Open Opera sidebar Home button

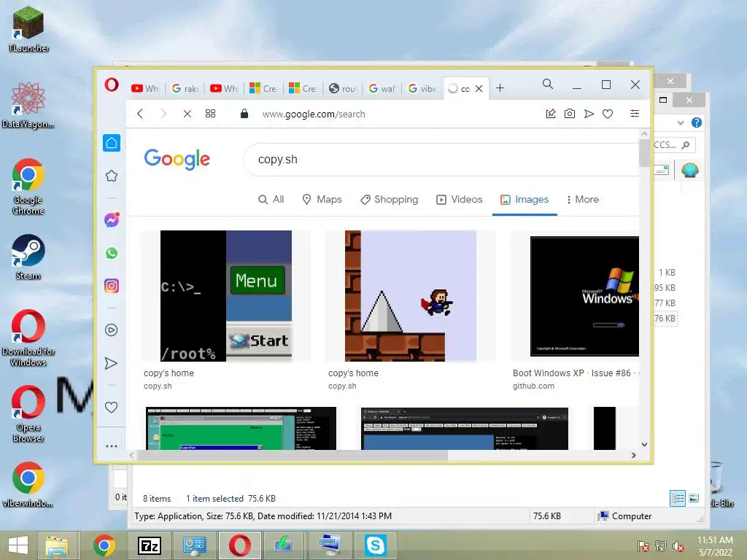click(112, 143)
